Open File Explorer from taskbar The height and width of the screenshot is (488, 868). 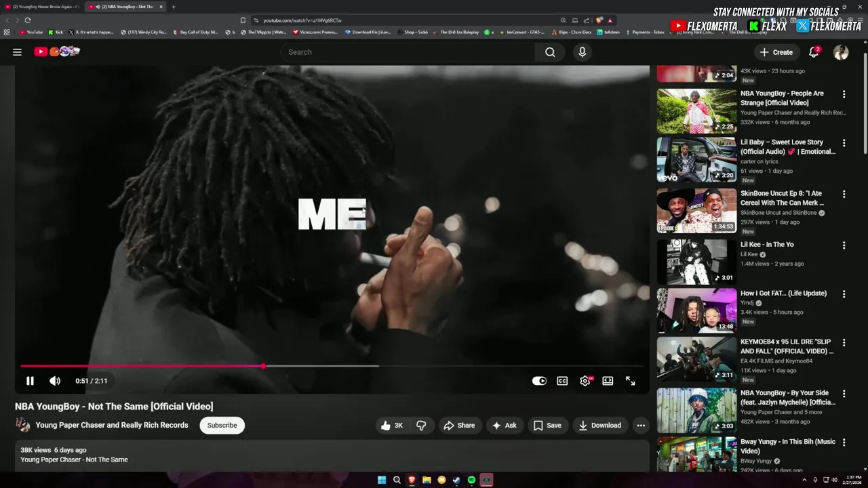pyautogui.click(x=427, y=481)
